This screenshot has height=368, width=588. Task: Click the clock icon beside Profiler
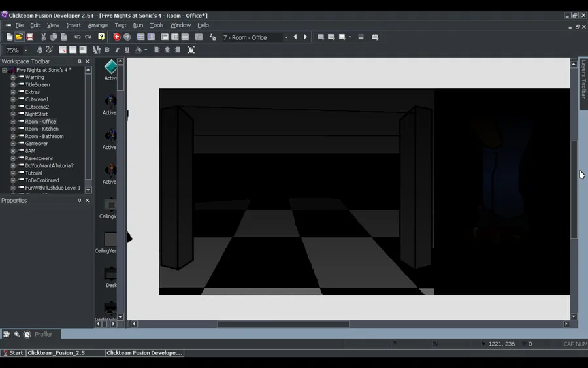(27, 334)
